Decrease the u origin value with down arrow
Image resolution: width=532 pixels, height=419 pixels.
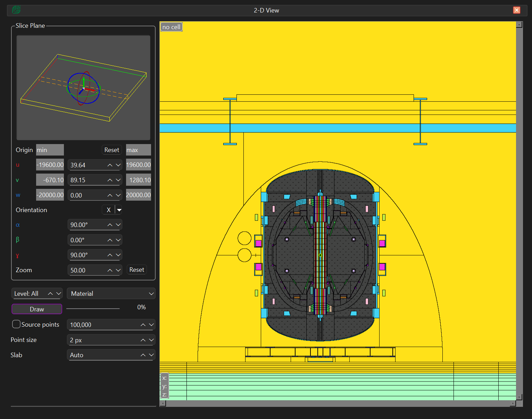[x=118, y=165]
